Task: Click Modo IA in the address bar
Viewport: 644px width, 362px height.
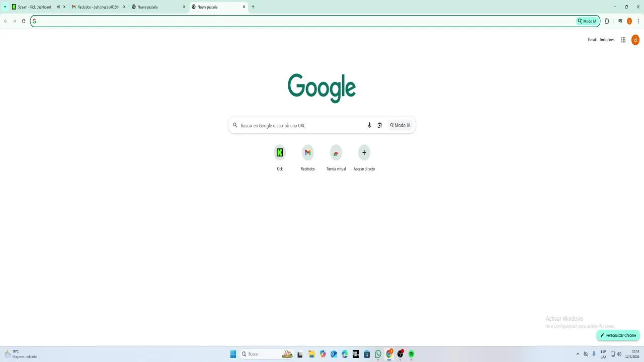Action: click(587, 21)
